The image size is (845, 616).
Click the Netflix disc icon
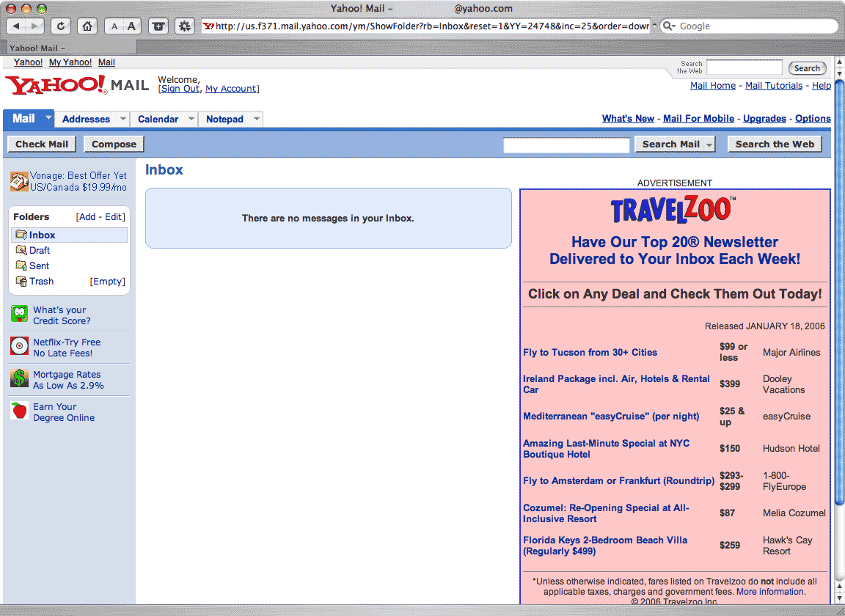[19, 346]
